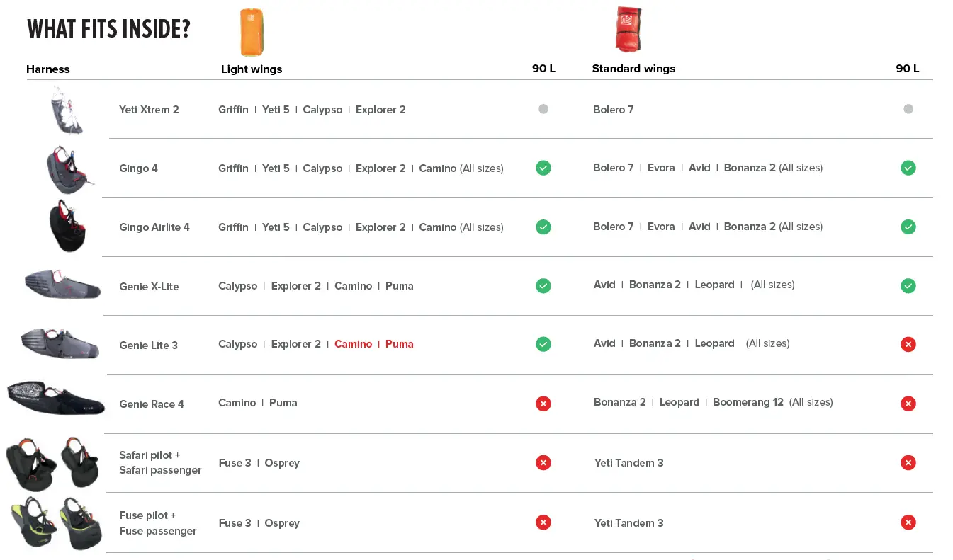Screen dimensions: 953x560
Task: Click green check for Gingo 4 light wings
Action: (543, 168)
